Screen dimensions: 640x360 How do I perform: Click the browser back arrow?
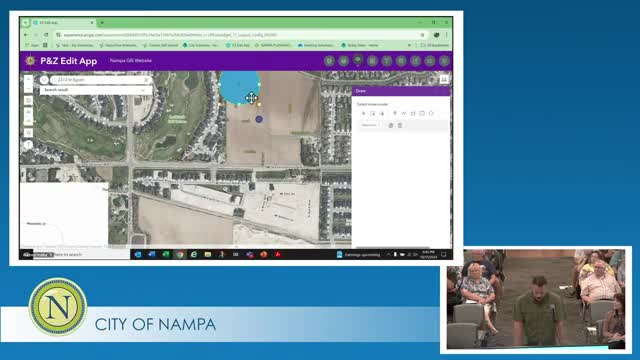click(x=26, y=35)
